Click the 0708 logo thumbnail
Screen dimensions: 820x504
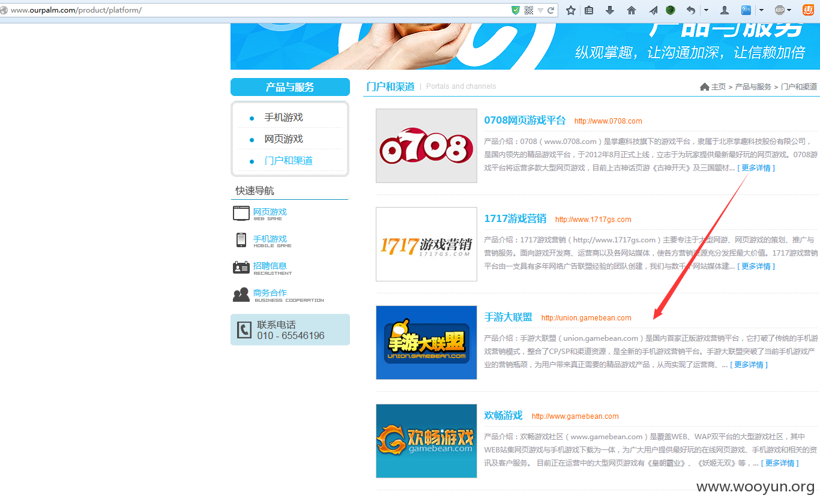(426, 146)
